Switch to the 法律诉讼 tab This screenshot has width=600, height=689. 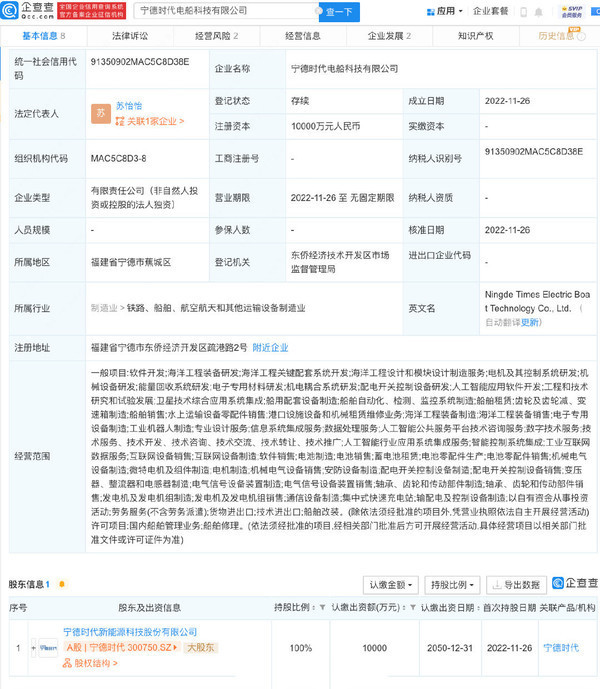pos(130,35)
